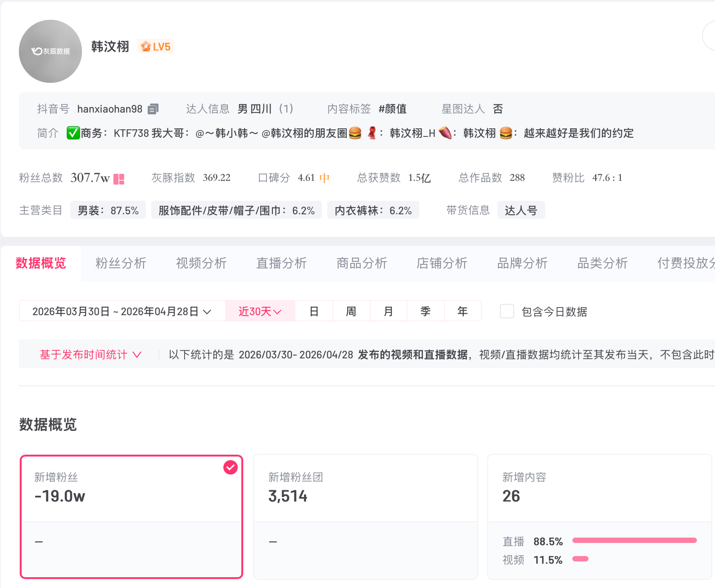Open the 品牌分析 tab
The width and height of the screenshot is (715, 588).
point(522,263)
